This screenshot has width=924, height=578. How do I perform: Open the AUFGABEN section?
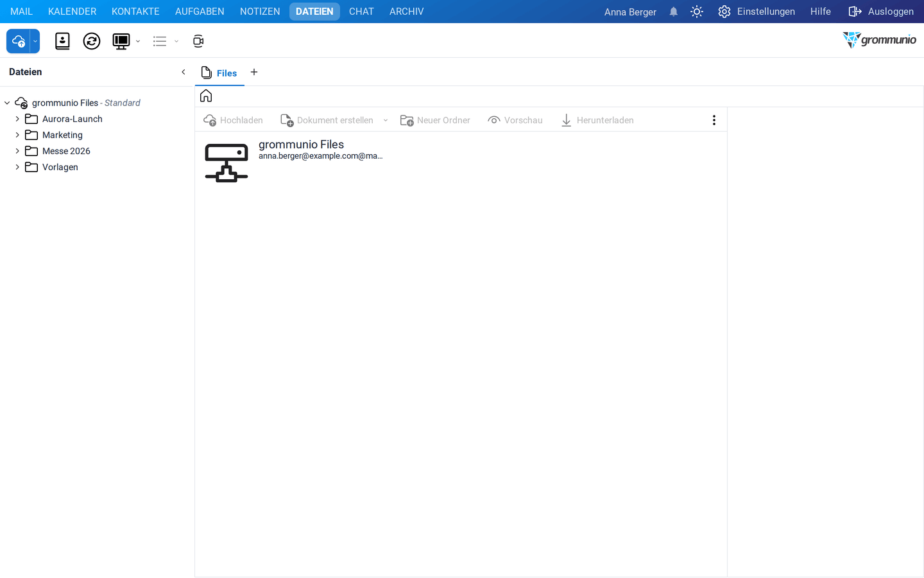200,12
